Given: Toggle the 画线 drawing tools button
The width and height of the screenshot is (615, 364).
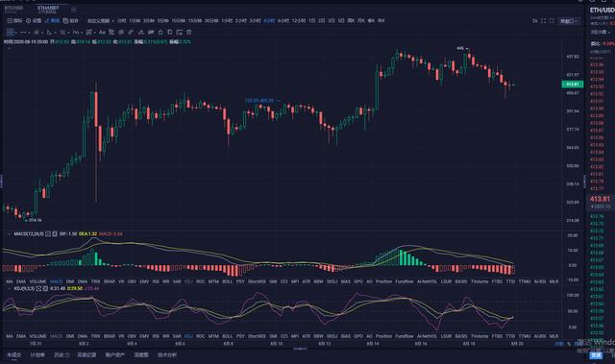Looking at the screenshot, I should point(52,21).
